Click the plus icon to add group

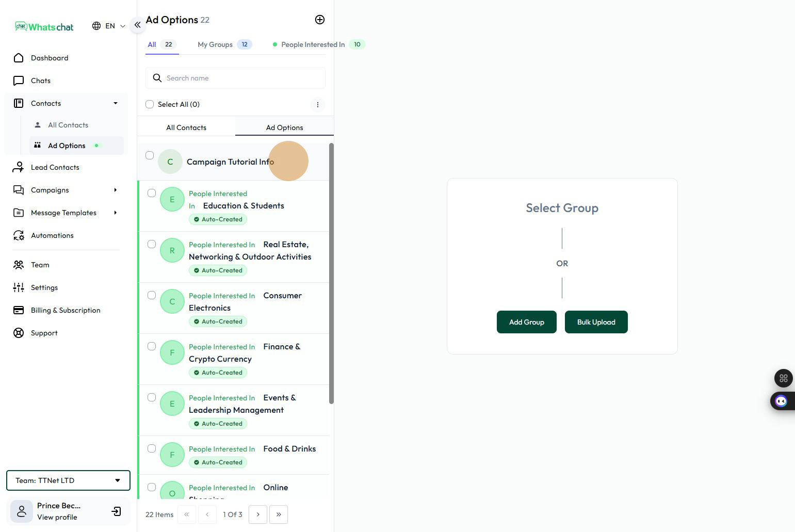[x=320, y=20]
